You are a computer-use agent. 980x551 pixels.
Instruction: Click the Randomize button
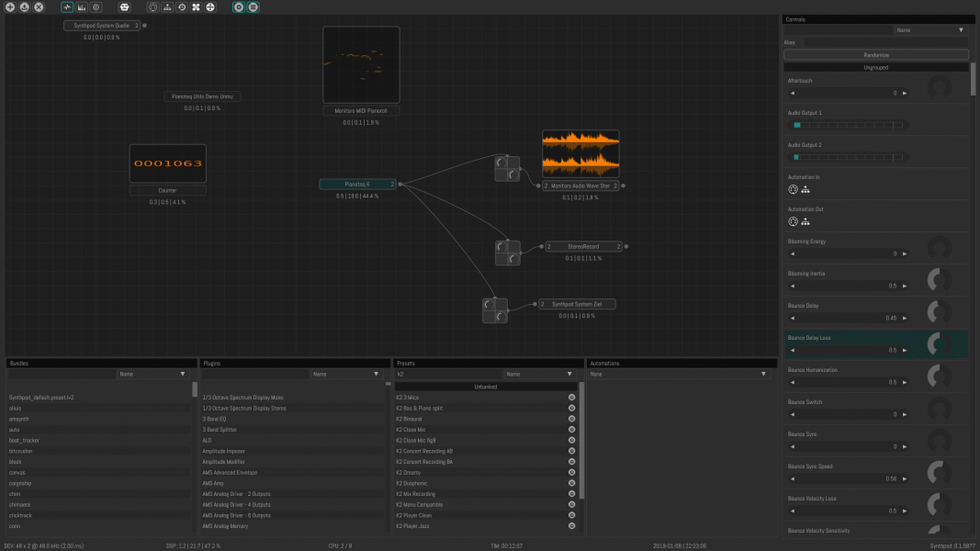pos(875,55)
